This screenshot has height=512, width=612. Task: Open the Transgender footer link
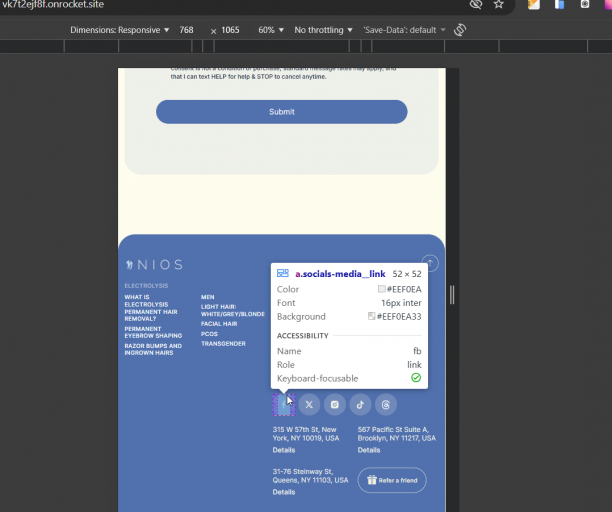coord(223,344)
